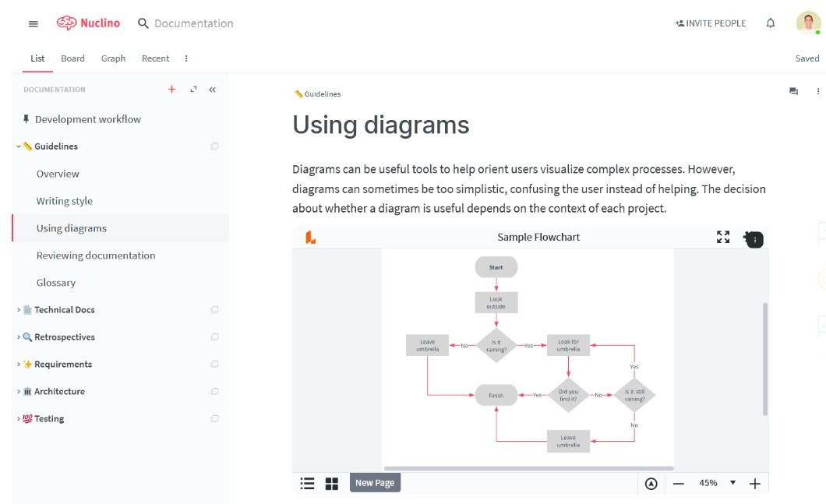Click the INVITE PEOPLE button

click(711, 23)
